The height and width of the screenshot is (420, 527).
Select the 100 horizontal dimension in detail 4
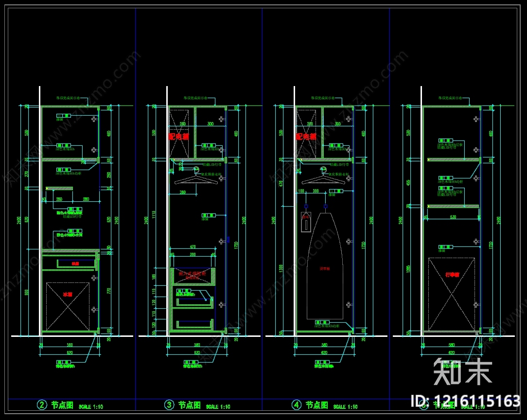tap(301, 191)
